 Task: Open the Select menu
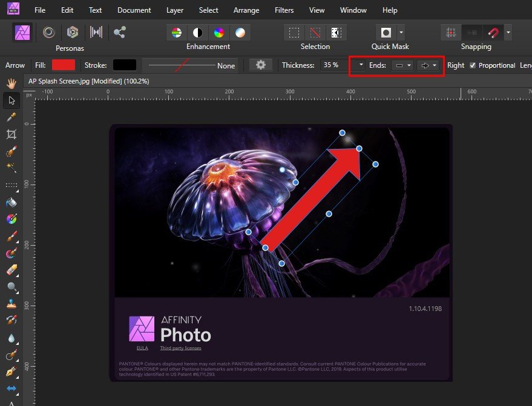tap(208, 10)
